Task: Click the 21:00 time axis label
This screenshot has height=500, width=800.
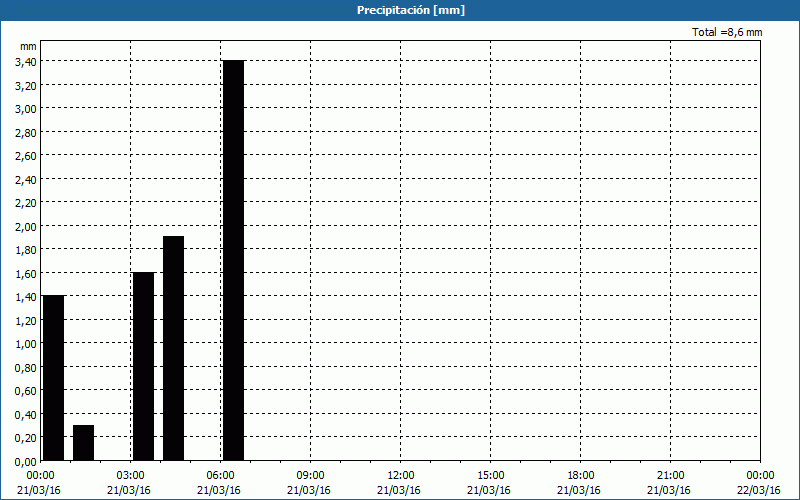Action: [670, 476]
